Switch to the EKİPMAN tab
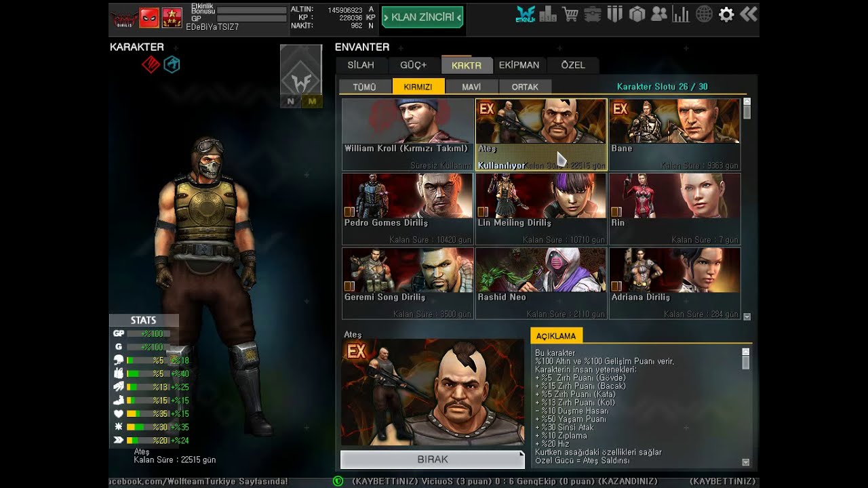The width and height of the screenshot is (868, 488). coord(519,65)
